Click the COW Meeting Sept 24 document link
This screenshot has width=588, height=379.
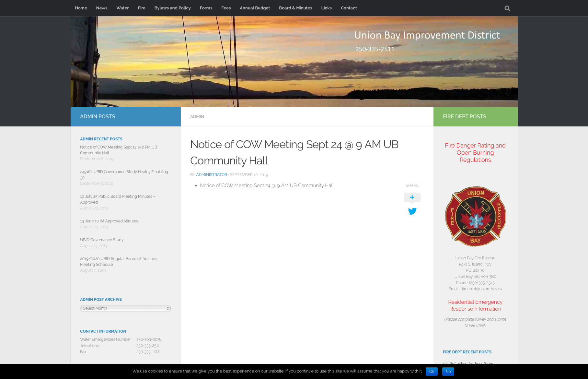click(267, 185)
